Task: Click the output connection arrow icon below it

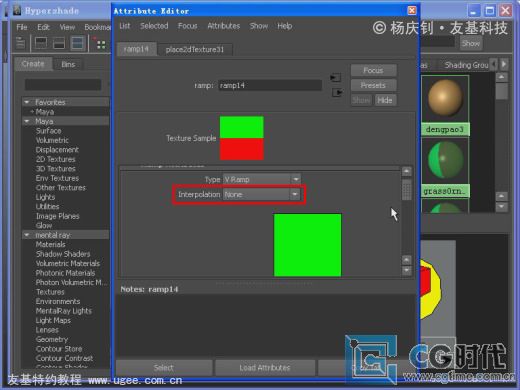Action: click(x=337, y=93)
